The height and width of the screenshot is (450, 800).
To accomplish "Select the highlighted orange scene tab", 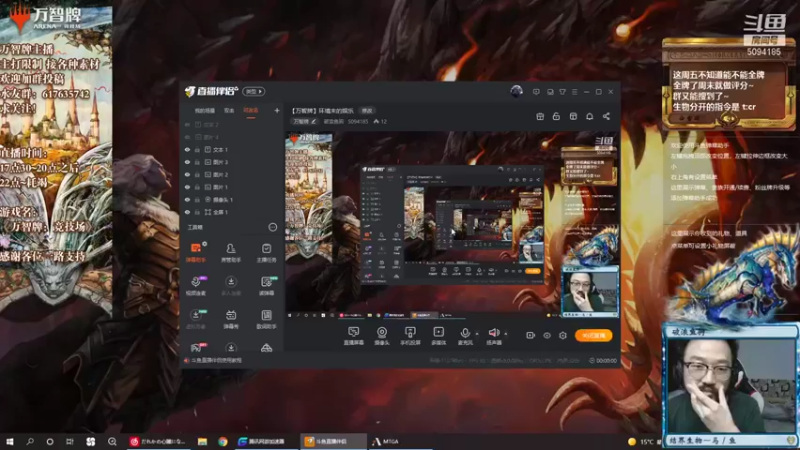I will (251, 111).
